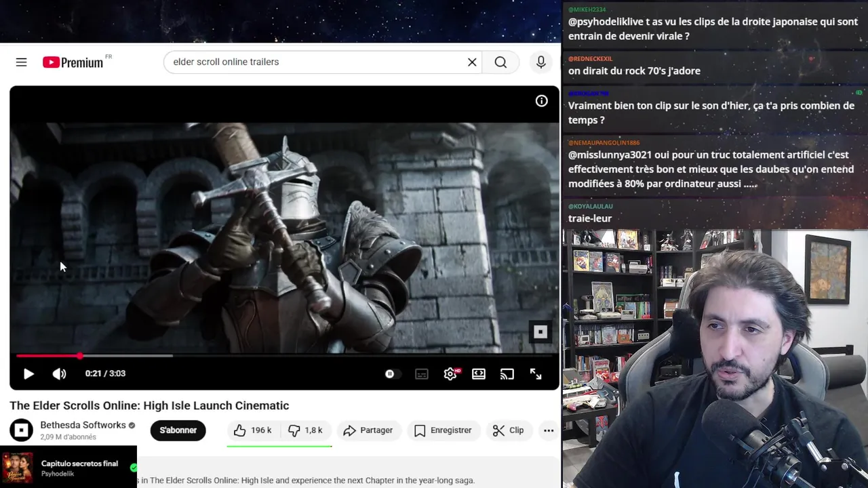Start voice search with microphone icon

coord(540,62)
